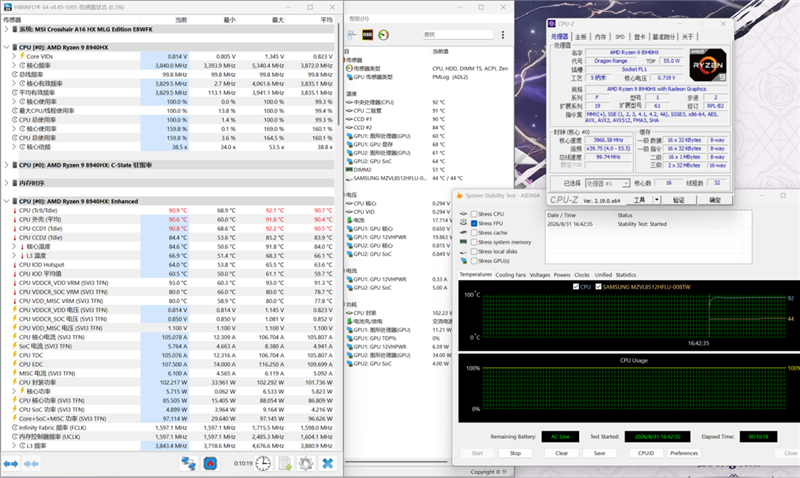Viewport: 800px width, 478px height.
Task: Open the three-dot menu in AIDA64 toolbar
Action: pyautogui.click(x=503, y=35)
